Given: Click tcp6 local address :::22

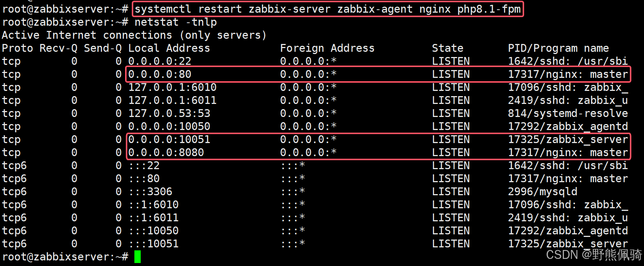Looking at the screenshot, I should (144, 165).
